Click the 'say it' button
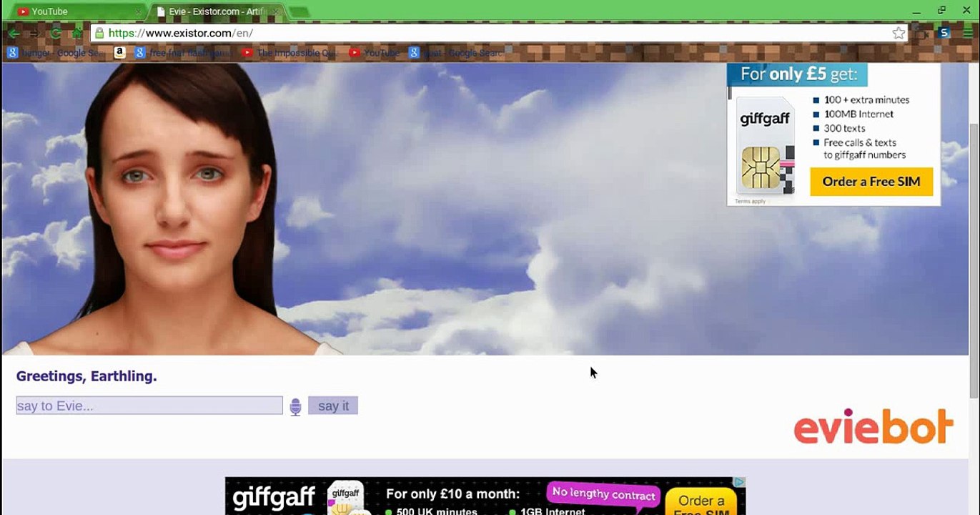 pyautogui.click(x=333, y=406)
